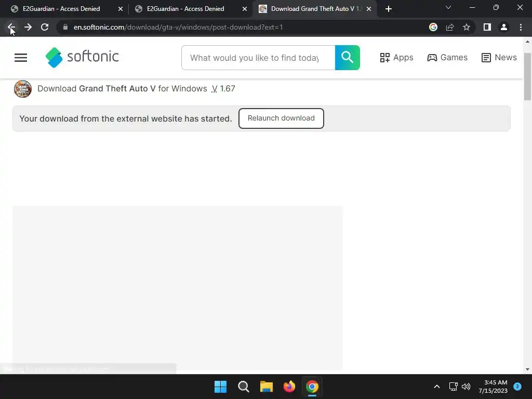Go back using the browser back arrow

[11, 27]
